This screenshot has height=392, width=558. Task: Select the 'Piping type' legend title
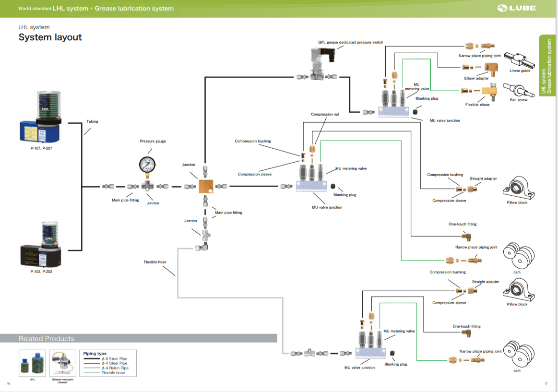(95, 354)
